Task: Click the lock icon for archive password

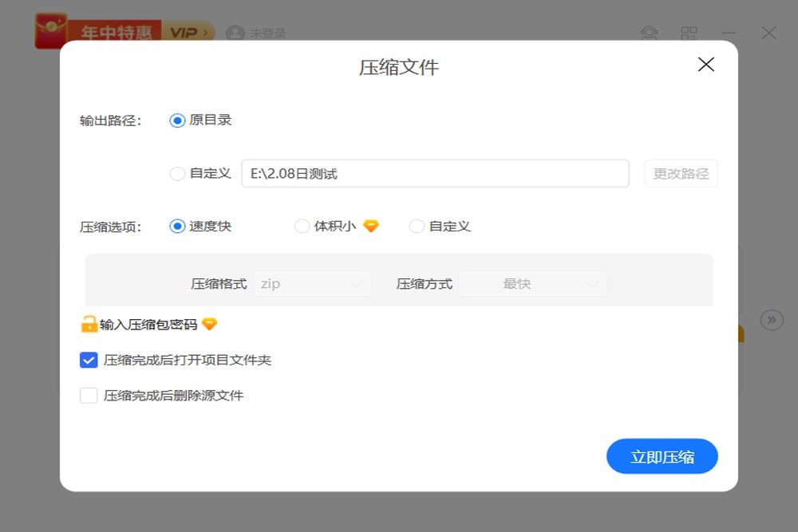Action: click(x=89, y=324)
